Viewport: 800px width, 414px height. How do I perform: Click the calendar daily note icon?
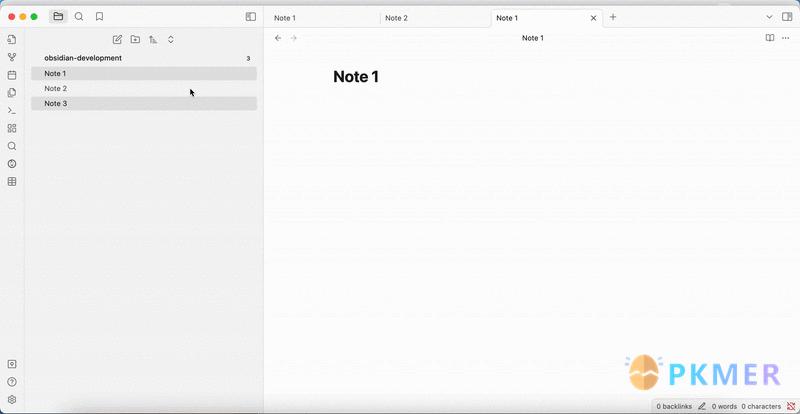[x=12, y=75]
